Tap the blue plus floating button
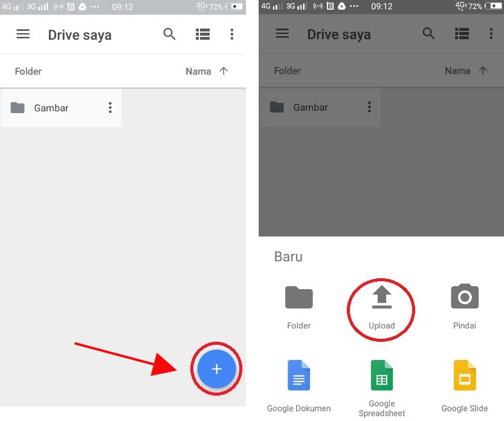 pyautogui.click(x=216, y=368)
